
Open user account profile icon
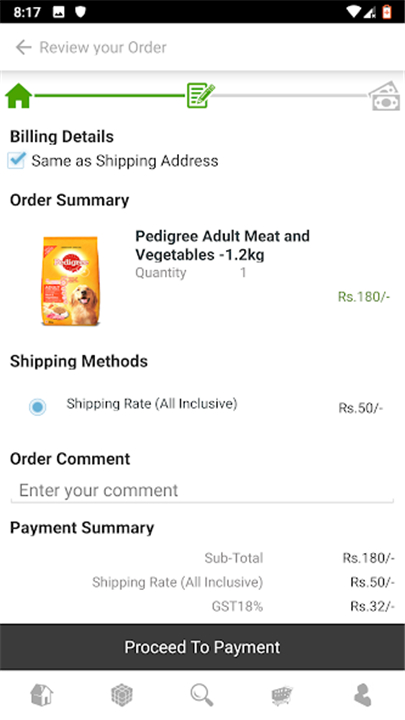362,694
